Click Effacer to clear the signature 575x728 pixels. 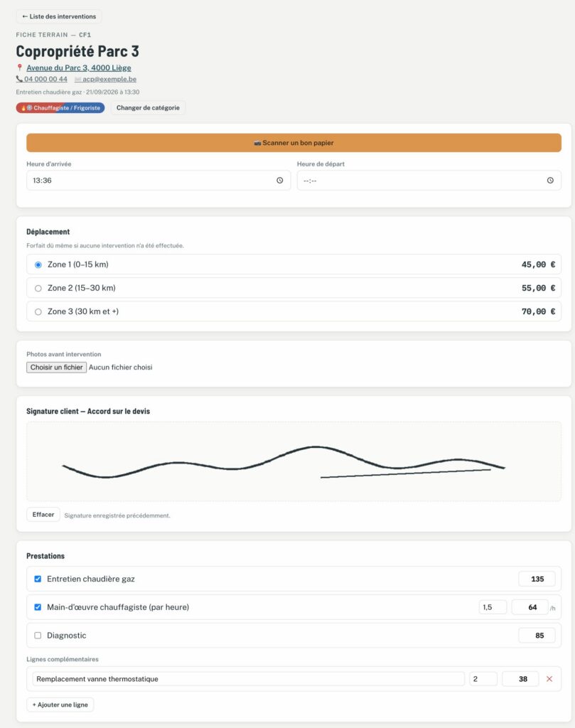coord(43,515)
